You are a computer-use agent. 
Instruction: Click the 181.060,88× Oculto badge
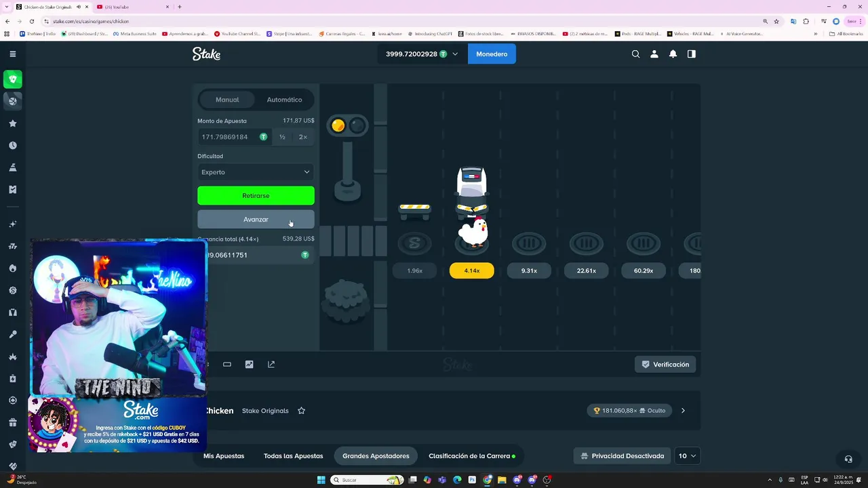coord(630,411)
